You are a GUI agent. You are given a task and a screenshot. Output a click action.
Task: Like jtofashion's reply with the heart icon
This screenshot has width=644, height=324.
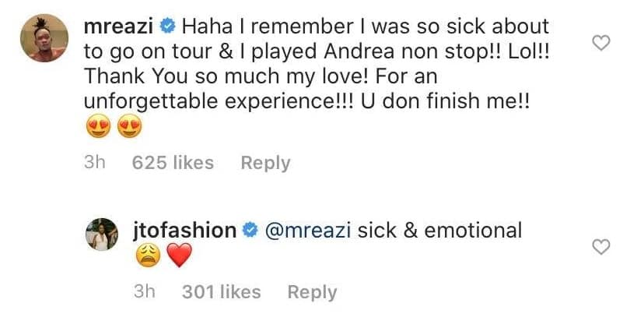click(601, 247)
